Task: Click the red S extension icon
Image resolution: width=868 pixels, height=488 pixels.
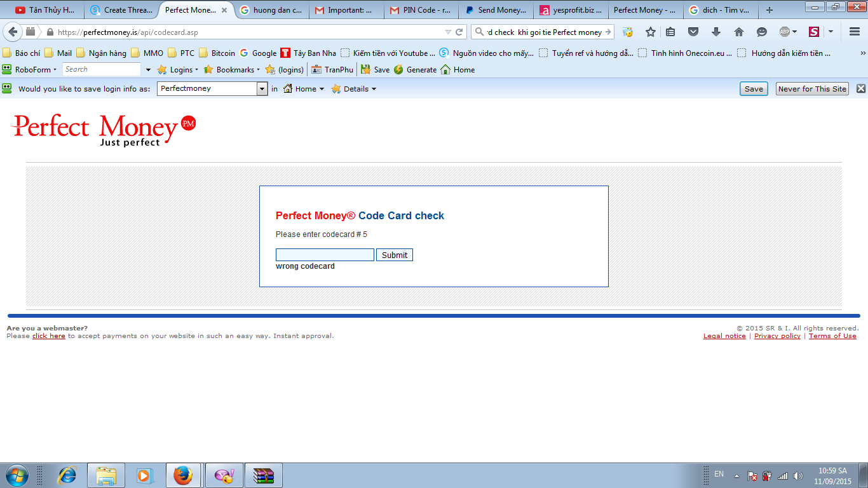Action: tap(814, 32)
